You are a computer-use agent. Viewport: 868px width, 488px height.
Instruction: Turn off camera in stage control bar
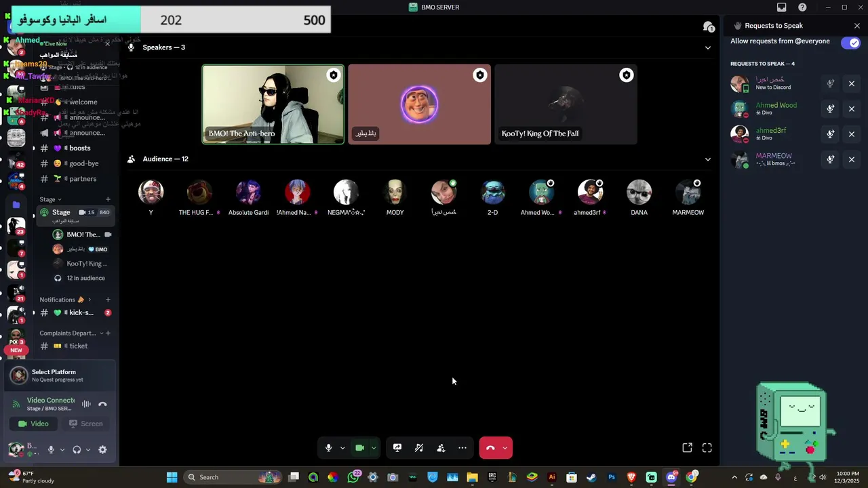click(x=359, y=448)
